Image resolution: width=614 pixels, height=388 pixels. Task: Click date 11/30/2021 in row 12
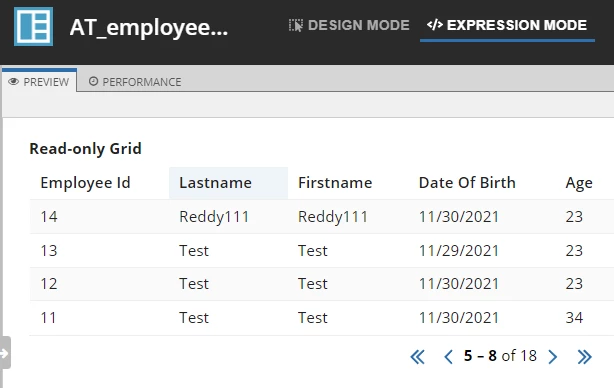coord(459,284)
